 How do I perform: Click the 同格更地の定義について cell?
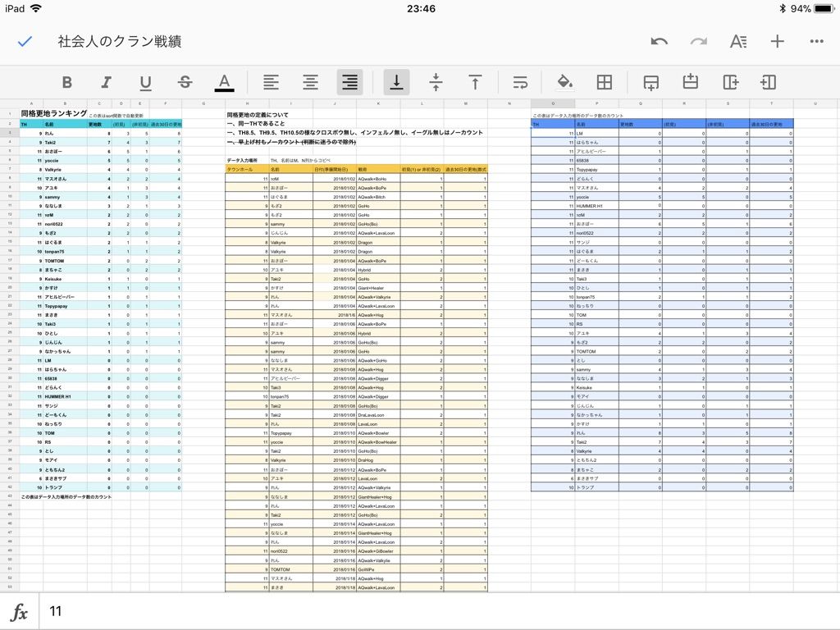point(258,115)
